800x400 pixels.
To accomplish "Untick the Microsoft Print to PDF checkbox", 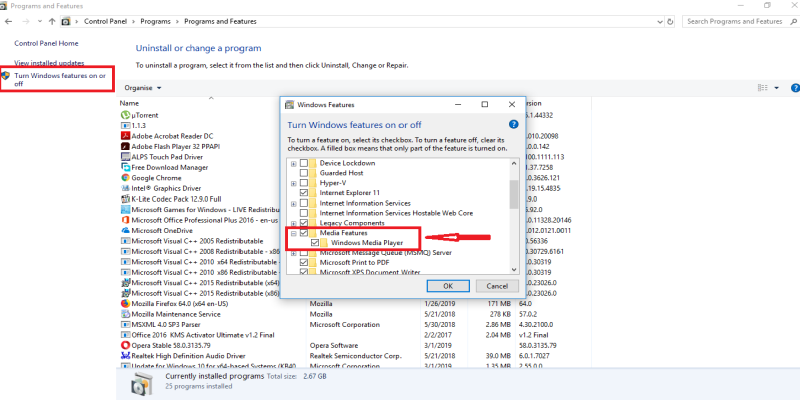I will (304, 262).
